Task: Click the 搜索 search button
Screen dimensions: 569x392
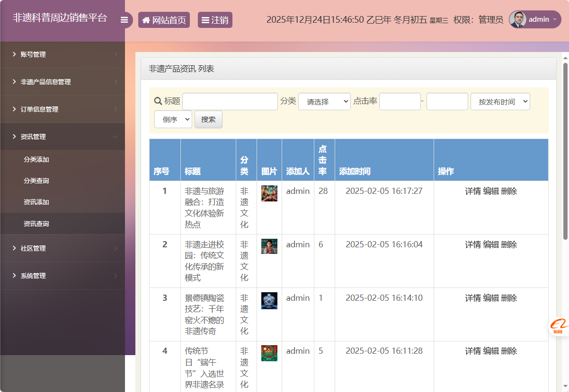Action: pyautogui.click(x=208, y=119)
